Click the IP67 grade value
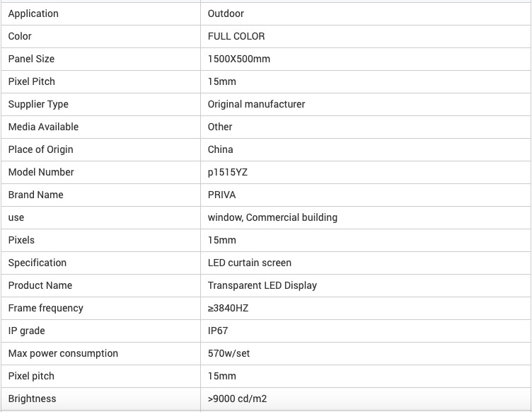This screenshot has width=532, height=412. 218,331
